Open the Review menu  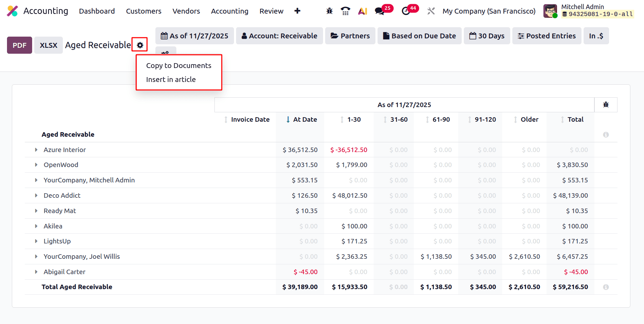(271, 11)
